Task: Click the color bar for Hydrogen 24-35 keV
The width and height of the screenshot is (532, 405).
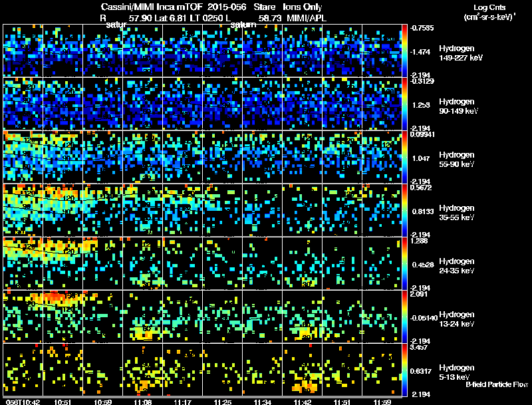Action: (404, 263)
